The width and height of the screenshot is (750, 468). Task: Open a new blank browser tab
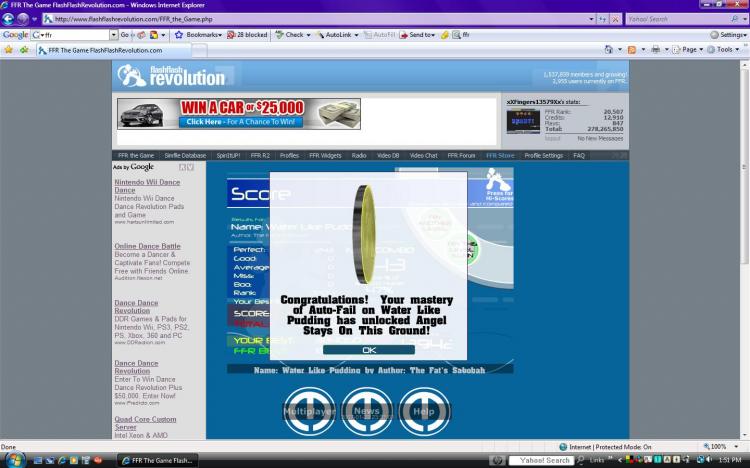[199, 50]
